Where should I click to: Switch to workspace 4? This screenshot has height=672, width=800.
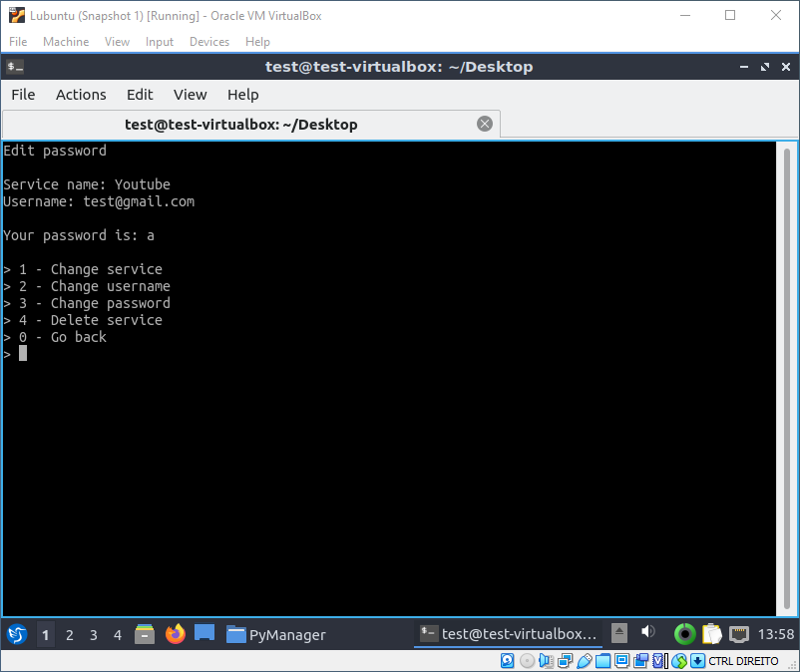118,635
